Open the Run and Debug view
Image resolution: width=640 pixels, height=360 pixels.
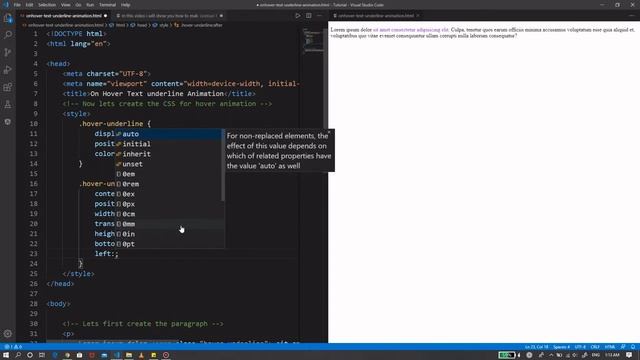[8, 70]
